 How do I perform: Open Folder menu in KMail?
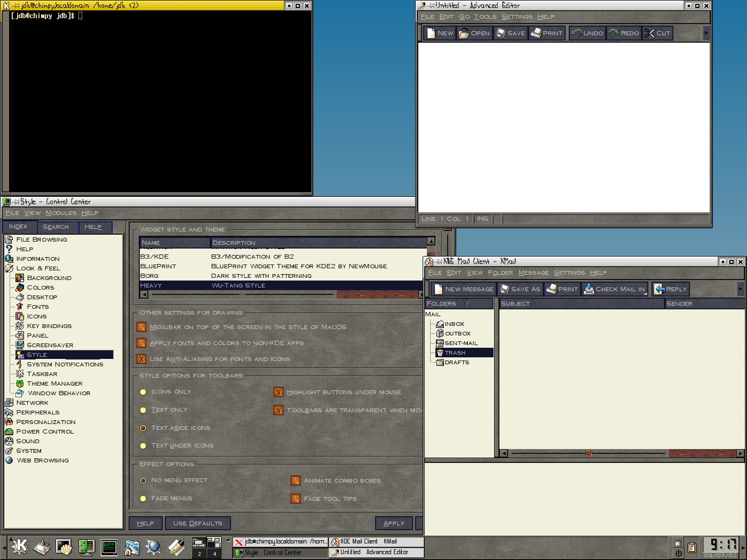(x=500, y=273)
